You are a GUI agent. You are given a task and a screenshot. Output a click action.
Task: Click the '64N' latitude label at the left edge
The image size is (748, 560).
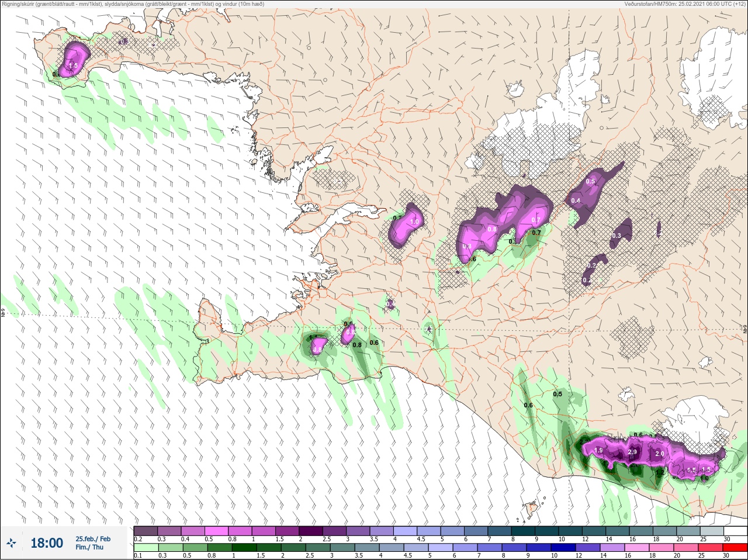3,314
